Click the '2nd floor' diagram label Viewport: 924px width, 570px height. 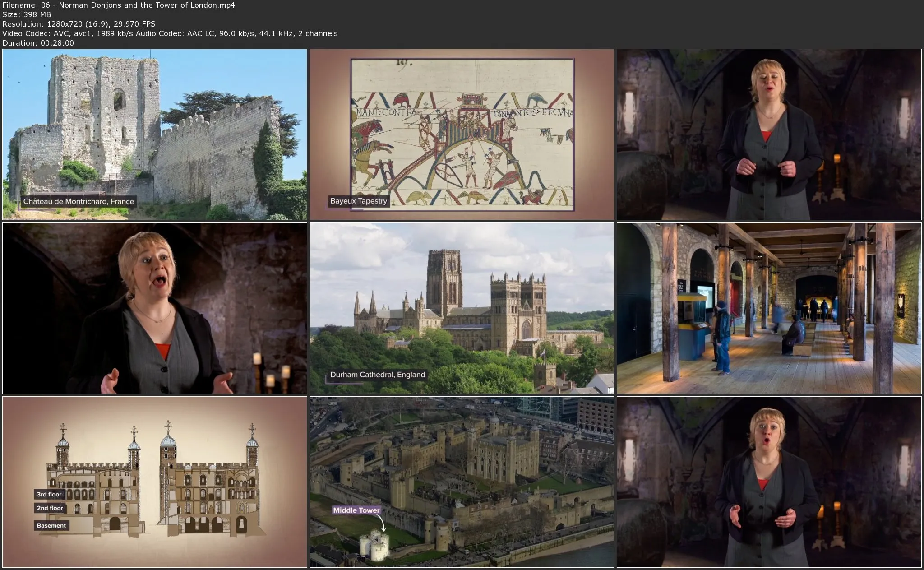50,508
